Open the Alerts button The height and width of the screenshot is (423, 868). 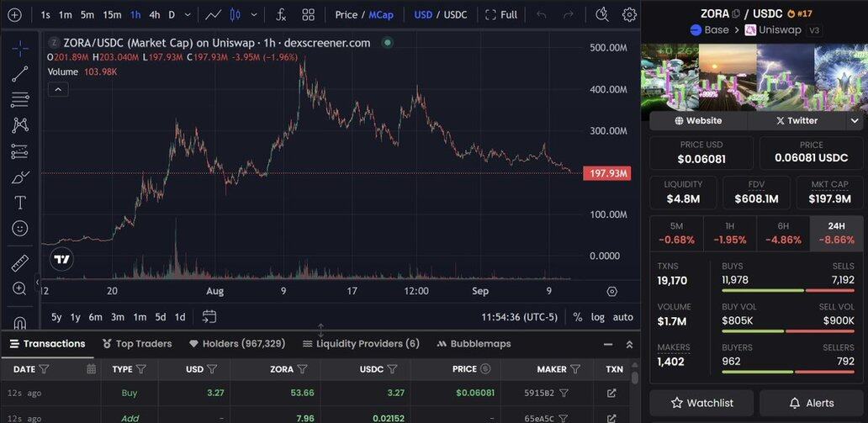(x=812, y=403)
